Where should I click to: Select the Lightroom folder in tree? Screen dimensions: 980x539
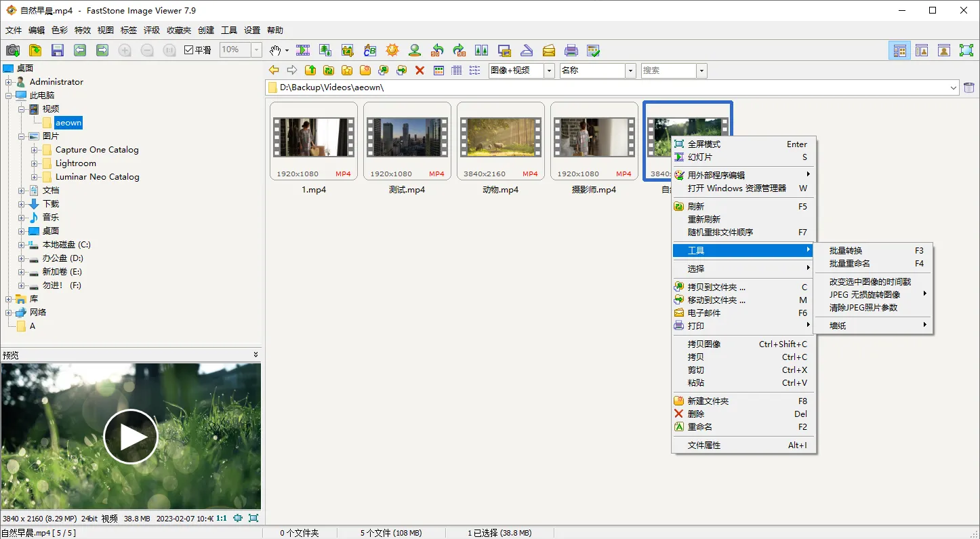76,163
